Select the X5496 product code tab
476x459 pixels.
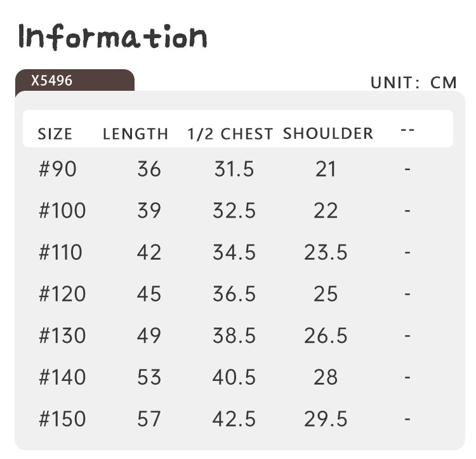pyautogui.click(x=75, y=81)
